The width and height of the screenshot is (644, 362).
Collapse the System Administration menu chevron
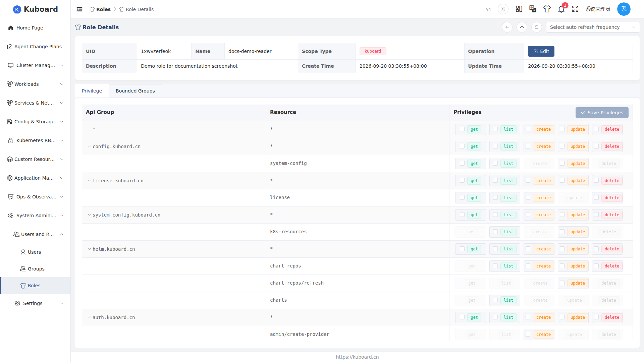pos(62,216)
